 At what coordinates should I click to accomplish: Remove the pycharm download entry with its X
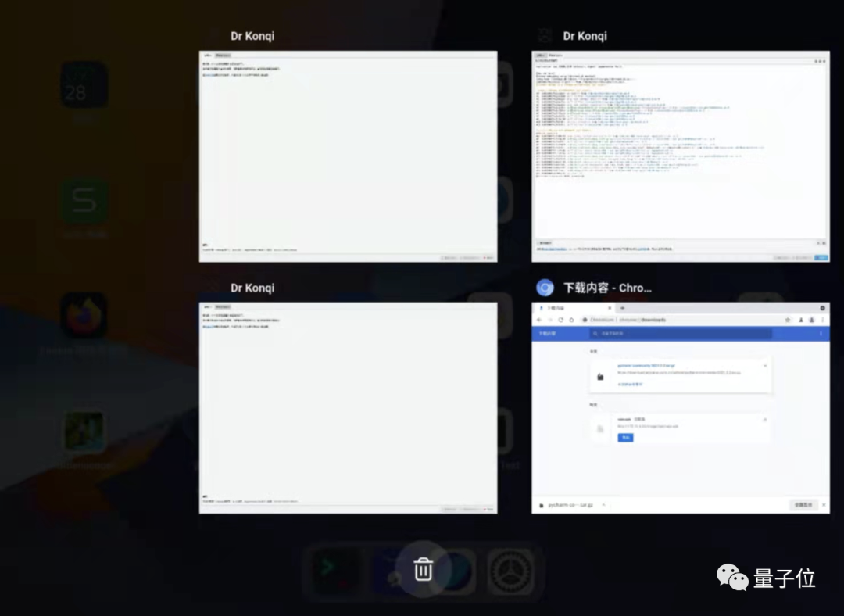click(765, 366)
